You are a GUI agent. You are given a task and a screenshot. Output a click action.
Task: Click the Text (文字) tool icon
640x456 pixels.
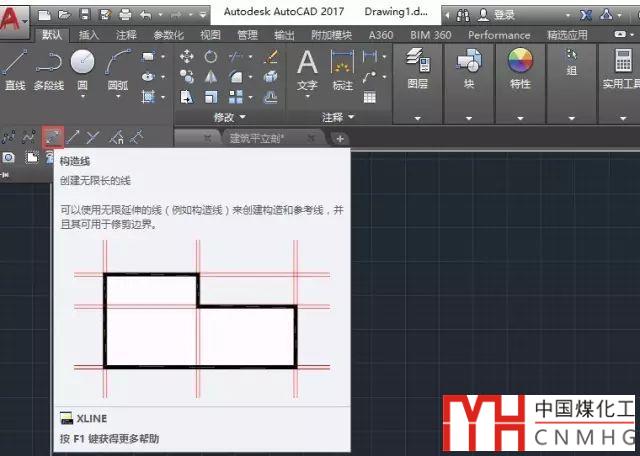[x=307, y=66]
